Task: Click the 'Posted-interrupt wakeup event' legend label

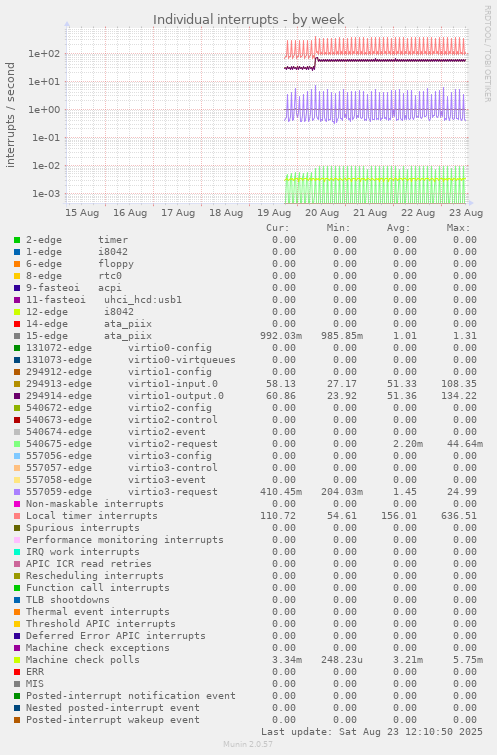Action: (x=113, y=720)
